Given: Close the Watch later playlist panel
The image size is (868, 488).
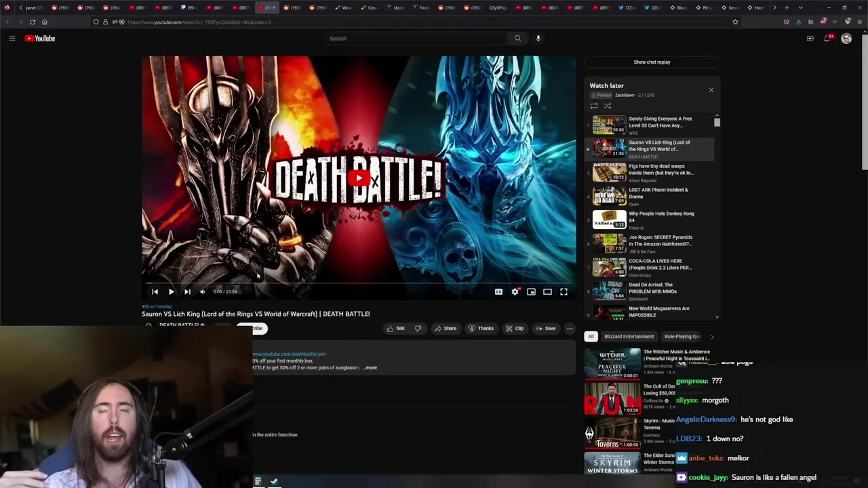Looking at the screenshot, I should click(711, 89).
